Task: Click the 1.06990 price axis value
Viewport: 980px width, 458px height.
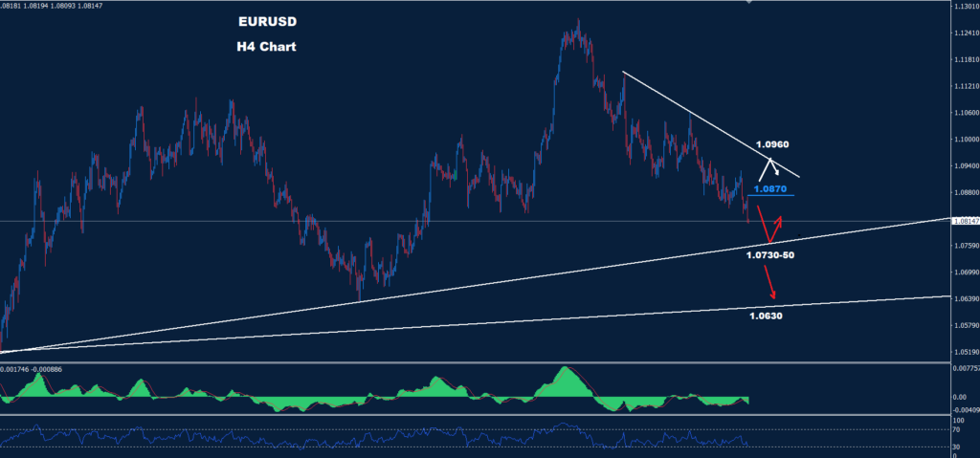Action: tap(967, 273)
